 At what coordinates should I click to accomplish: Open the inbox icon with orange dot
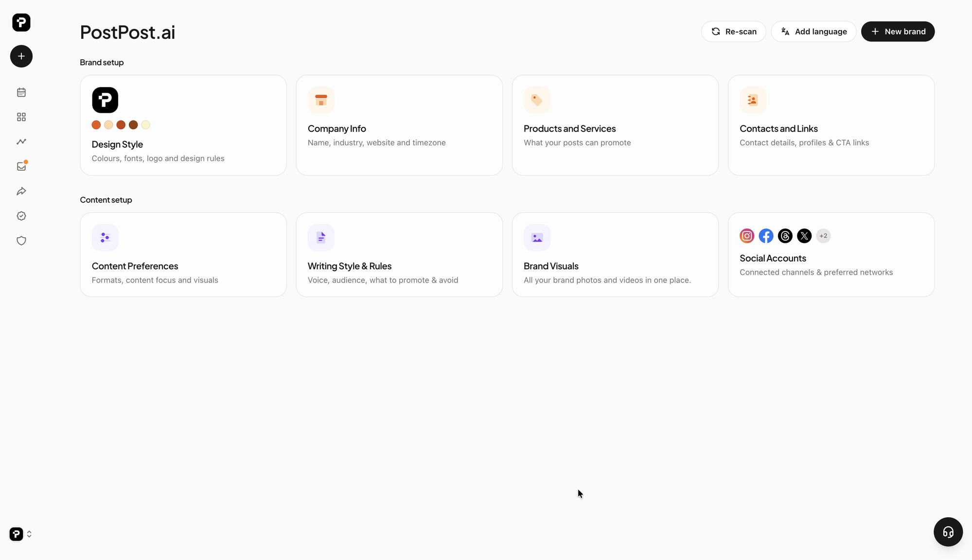click(21, 166)
